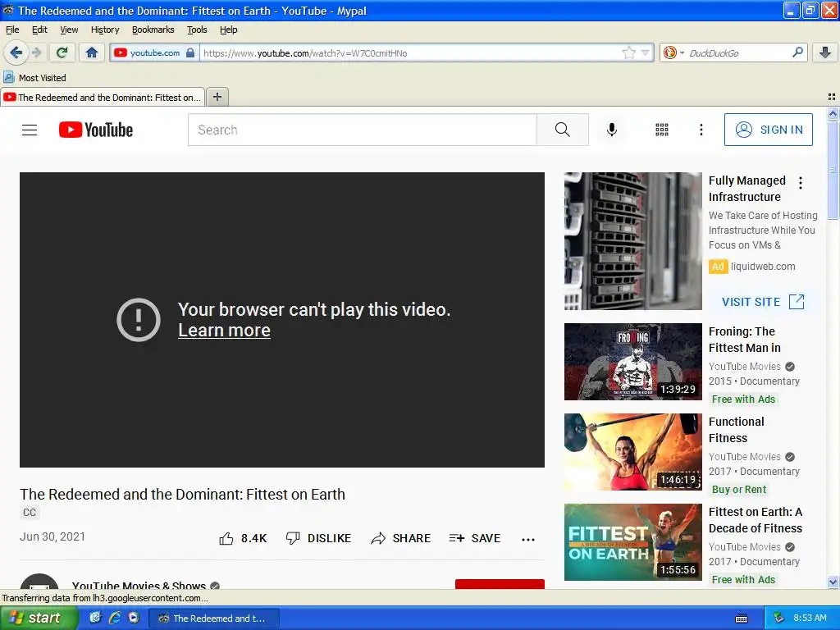840x630 pixels.
Task: Open the Tools menu
Action: [x=197, y=30]
